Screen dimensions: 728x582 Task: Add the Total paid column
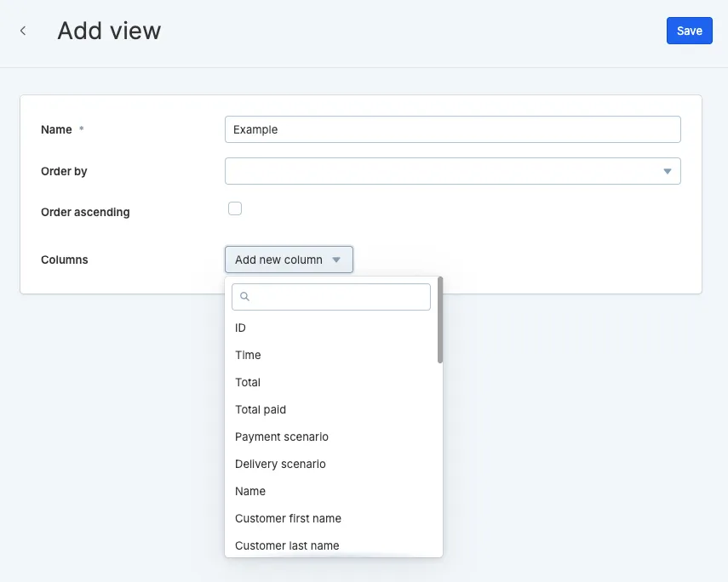[x=331, y=410]
